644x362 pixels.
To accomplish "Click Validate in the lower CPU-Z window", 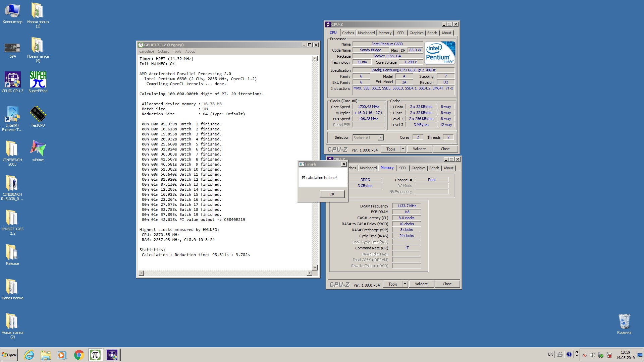I will 421,284.
